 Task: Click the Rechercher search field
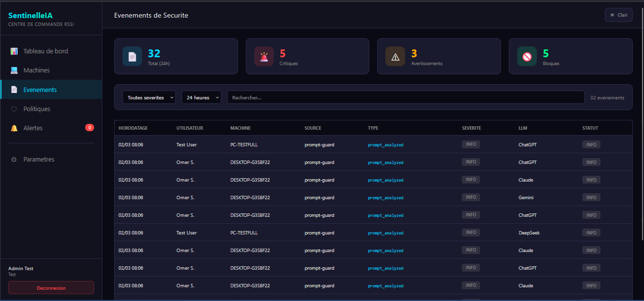pos(405,97)
